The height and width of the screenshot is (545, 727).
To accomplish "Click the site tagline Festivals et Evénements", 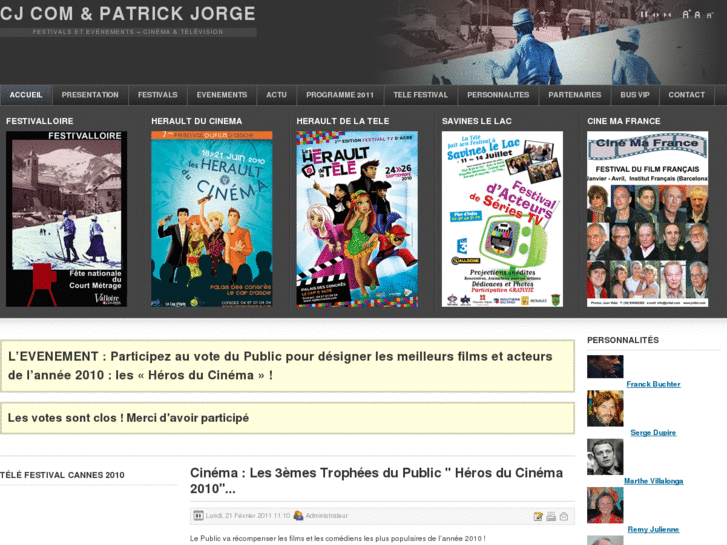I will pos(128,32).
